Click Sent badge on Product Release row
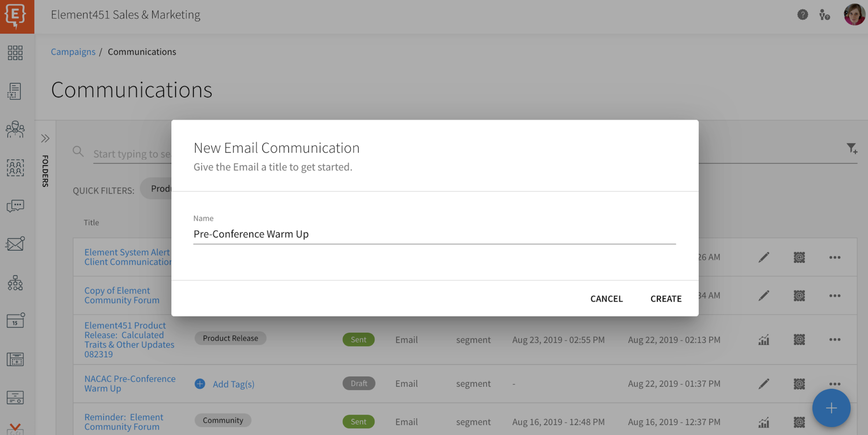This screenshot has height=435, width=868. click(358, 340)
